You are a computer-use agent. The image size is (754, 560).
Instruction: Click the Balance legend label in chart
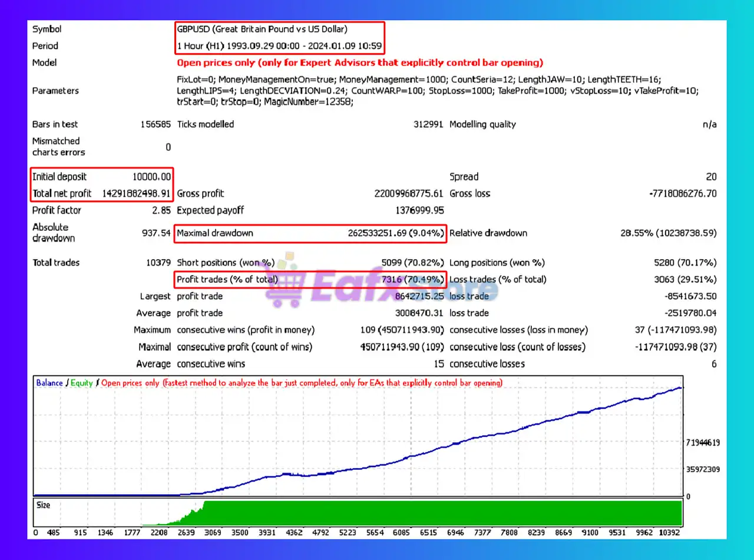click(x=49, y=383)
